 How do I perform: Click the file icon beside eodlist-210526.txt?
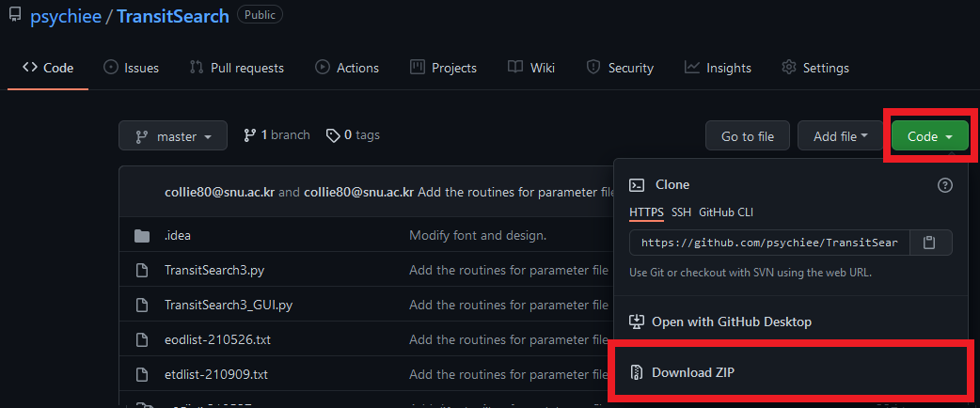[x=142, y=340]
